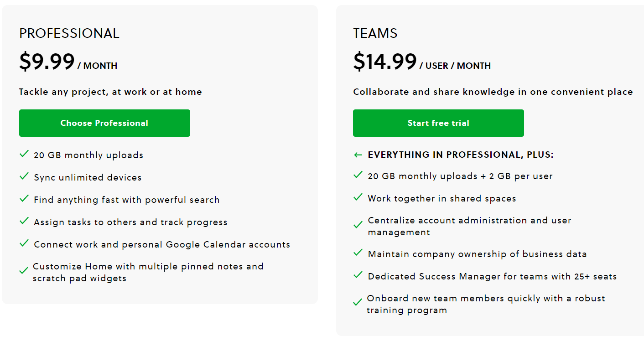Click the Choose Professional button
The height and width of the screenshot is (341, 644).
pos(104,123)
